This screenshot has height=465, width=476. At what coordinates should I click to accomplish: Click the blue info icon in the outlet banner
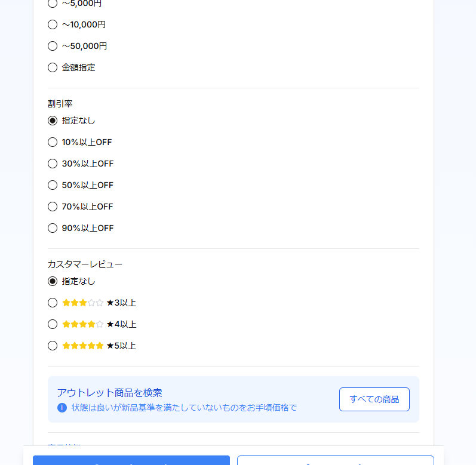click(x=62, y=408)
